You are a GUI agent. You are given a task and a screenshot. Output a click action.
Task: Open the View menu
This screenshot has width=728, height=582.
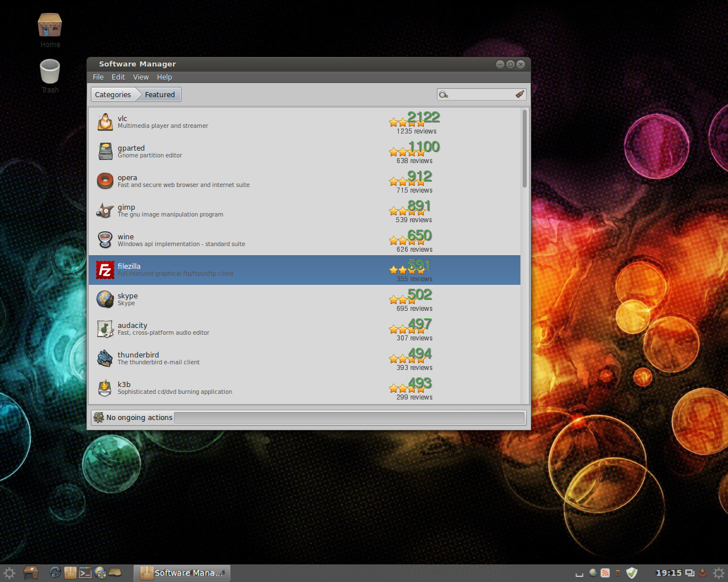tap(141, 77)
